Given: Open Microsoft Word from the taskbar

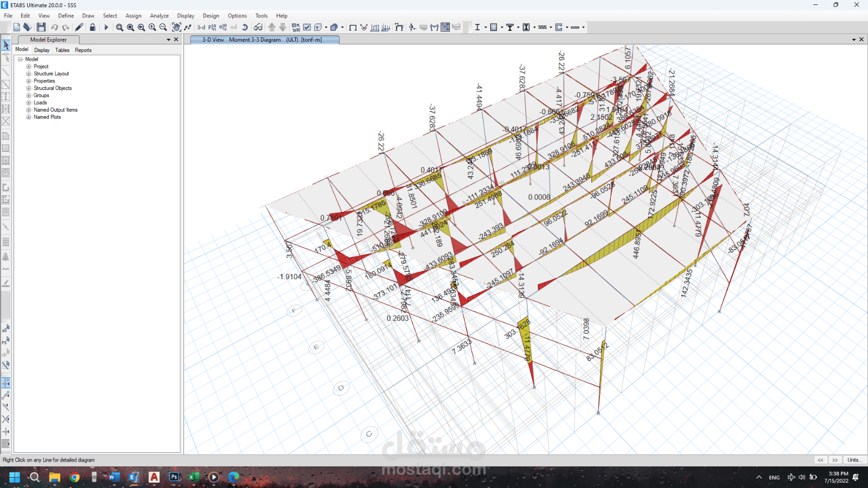Looking at the screenshot, I should pos(114,477).
